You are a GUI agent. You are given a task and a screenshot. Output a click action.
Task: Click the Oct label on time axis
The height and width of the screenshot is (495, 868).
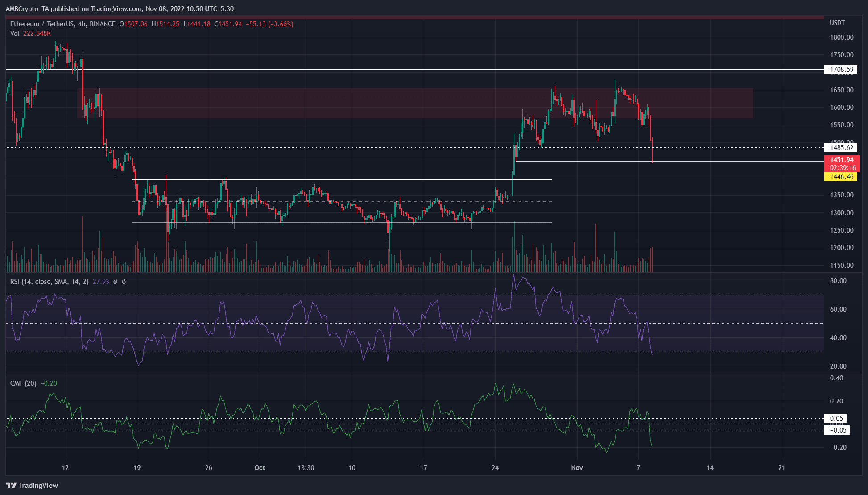click(x=260, y=468)
